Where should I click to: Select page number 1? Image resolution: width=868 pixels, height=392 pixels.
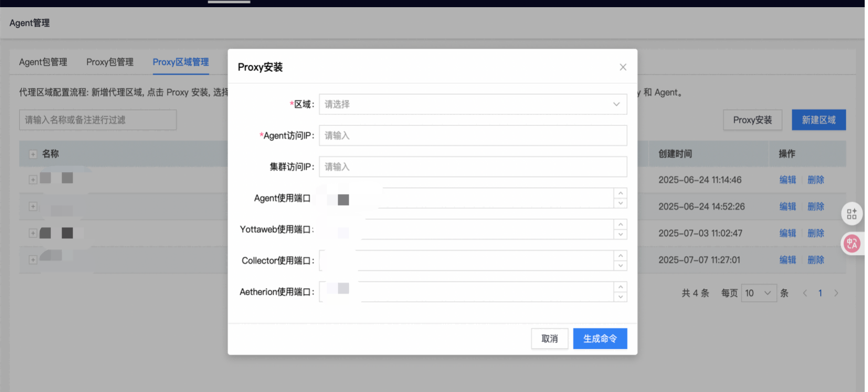[820, 293]
